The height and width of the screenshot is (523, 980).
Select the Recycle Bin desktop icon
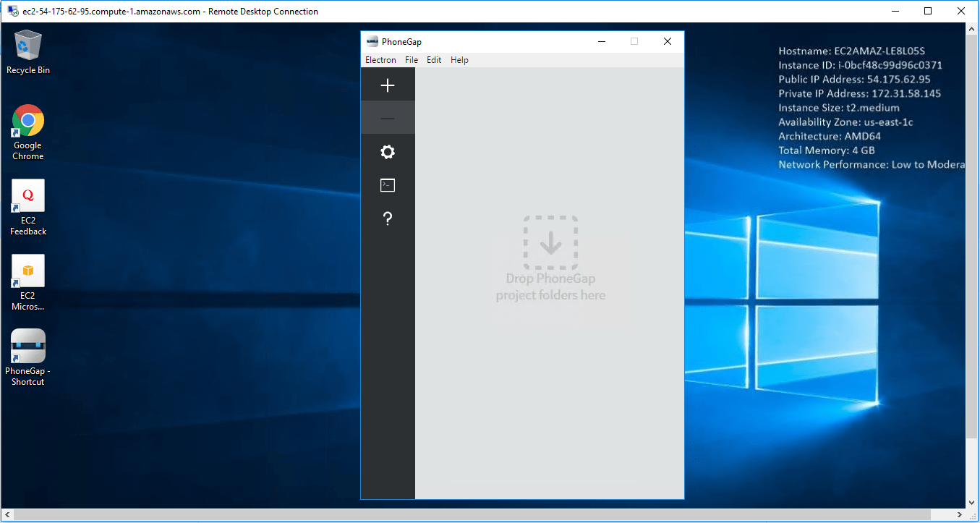click(x=28, y=52)
